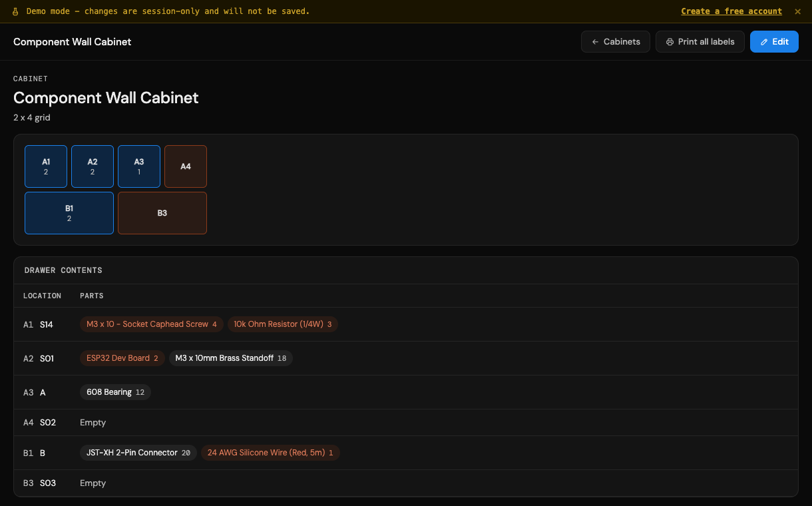Image resolution: width=812 pixels, height=506 pixels.
Task: Click the 2 x 4 grid subtitle
Action: (32, 118)
